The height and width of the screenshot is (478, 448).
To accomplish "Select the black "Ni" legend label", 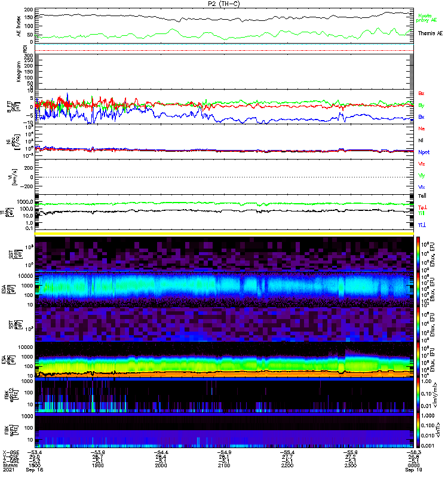I will pyautogui.click(x=421, y=140).
